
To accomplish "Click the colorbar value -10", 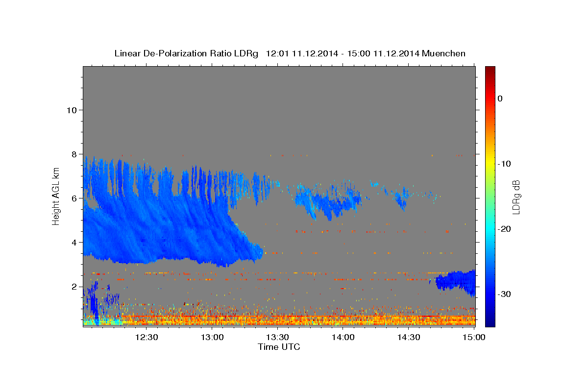I will point(504,164).
